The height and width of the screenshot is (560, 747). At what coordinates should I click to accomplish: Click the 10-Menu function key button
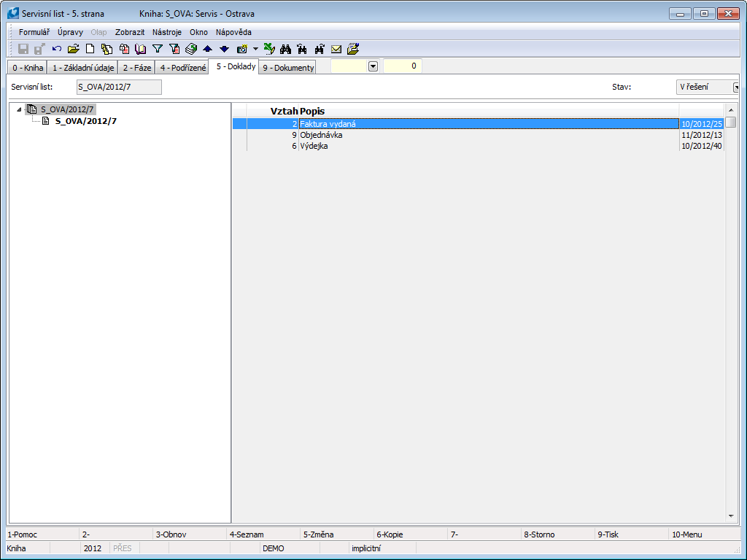[705, 534]
